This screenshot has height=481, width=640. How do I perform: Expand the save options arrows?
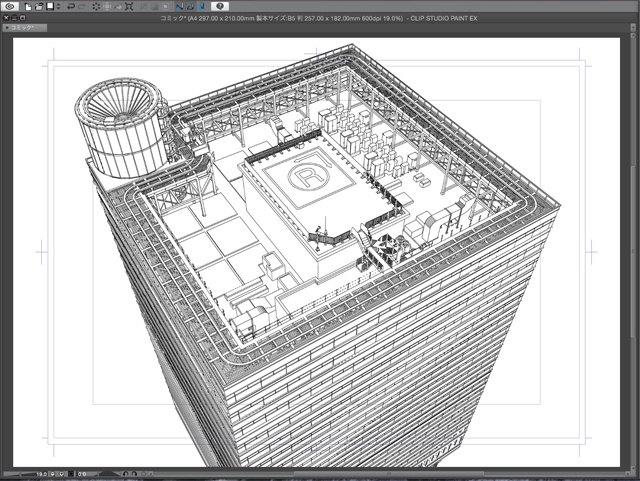(58, 7)
